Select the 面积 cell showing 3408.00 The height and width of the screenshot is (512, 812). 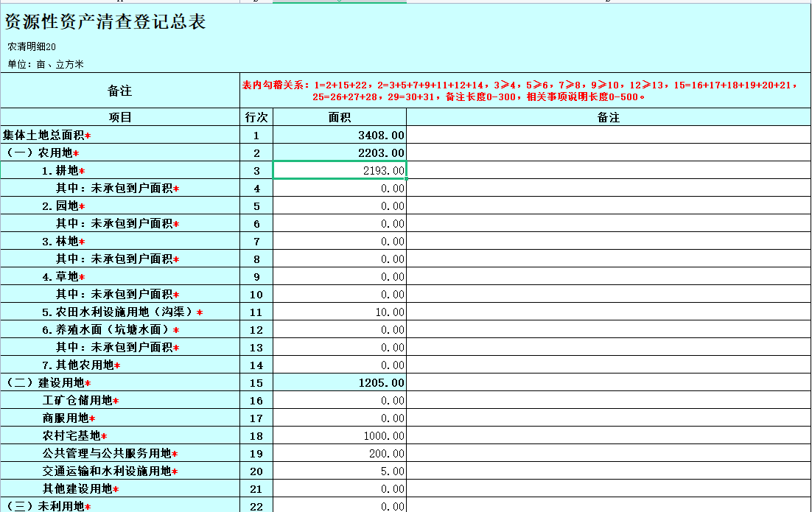[340, 135]
